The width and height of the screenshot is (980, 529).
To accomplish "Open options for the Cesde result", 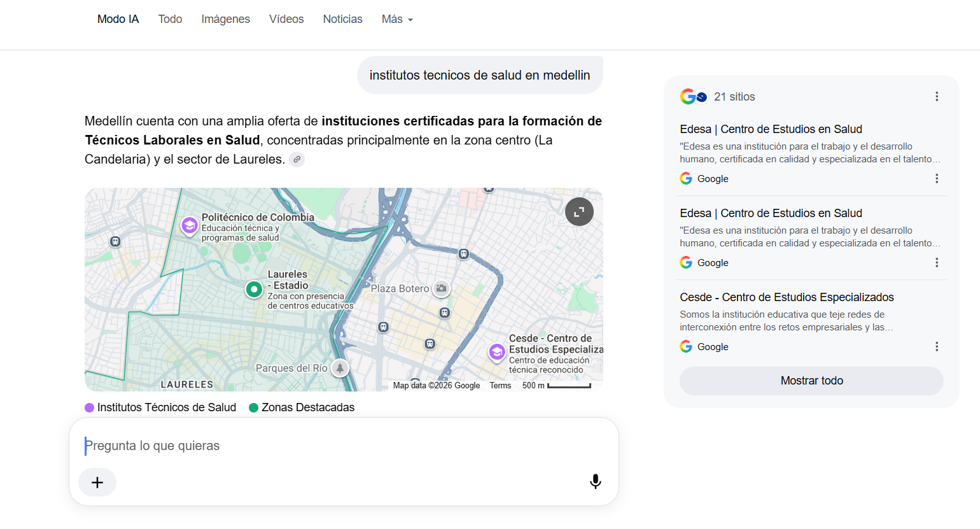I will click(937, 346).
